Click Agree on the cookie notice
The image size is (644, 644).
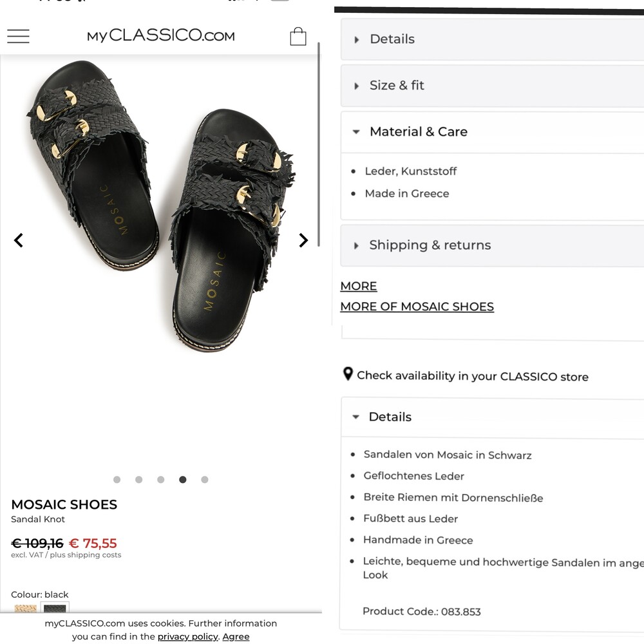[236, 636]
